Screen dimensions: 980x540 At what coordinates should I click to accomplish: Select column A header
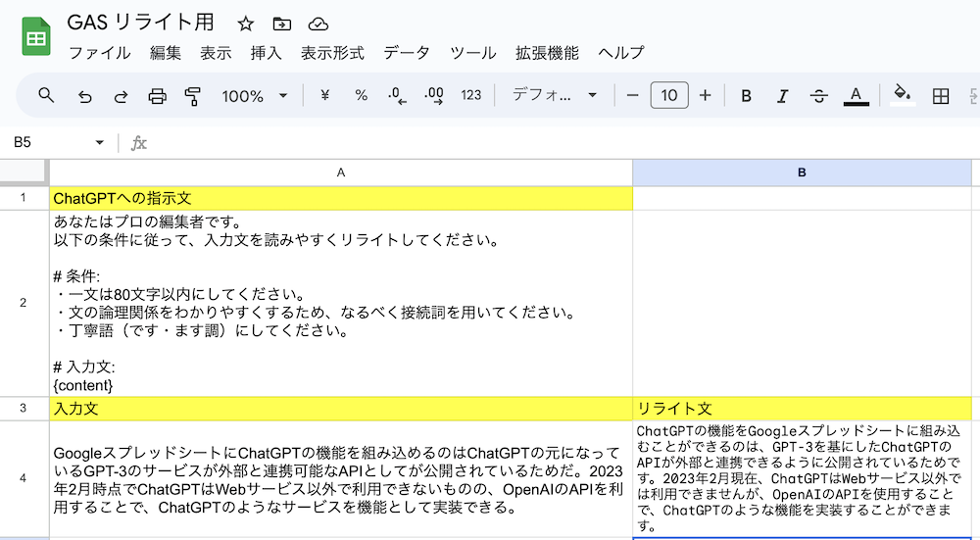click(341, 172)
